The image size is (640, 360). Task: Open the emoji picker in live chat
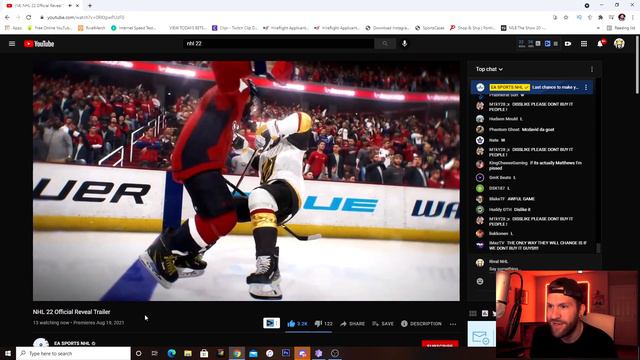(480, 281)
